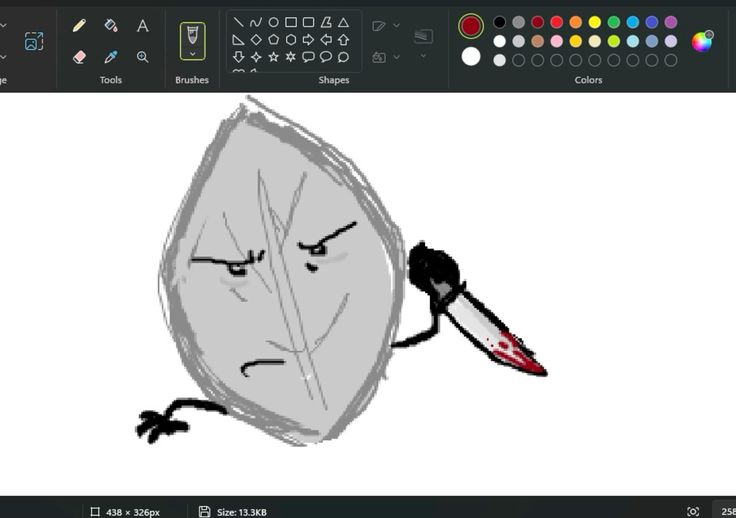The image size is (736, 518).
Task: Select the Eraser tool
Action: point(79,57)
